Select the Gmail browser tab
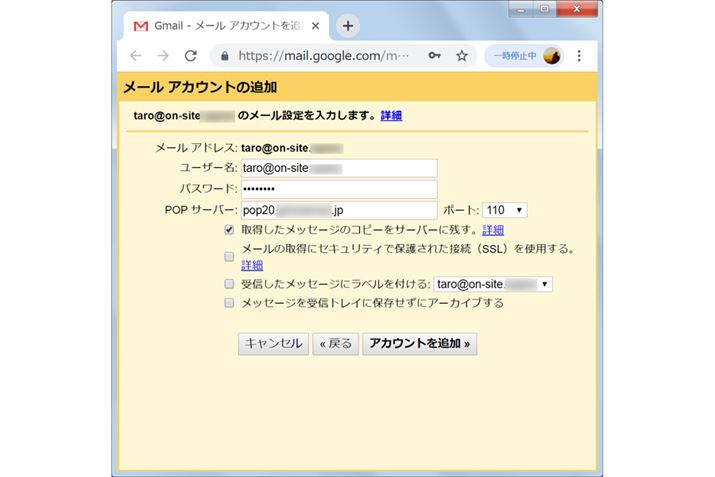 [220, 25]
